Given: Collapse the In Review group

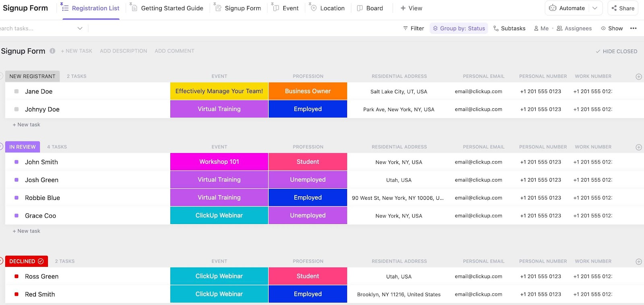Looking at the screenshot, I should pos(1,147).
